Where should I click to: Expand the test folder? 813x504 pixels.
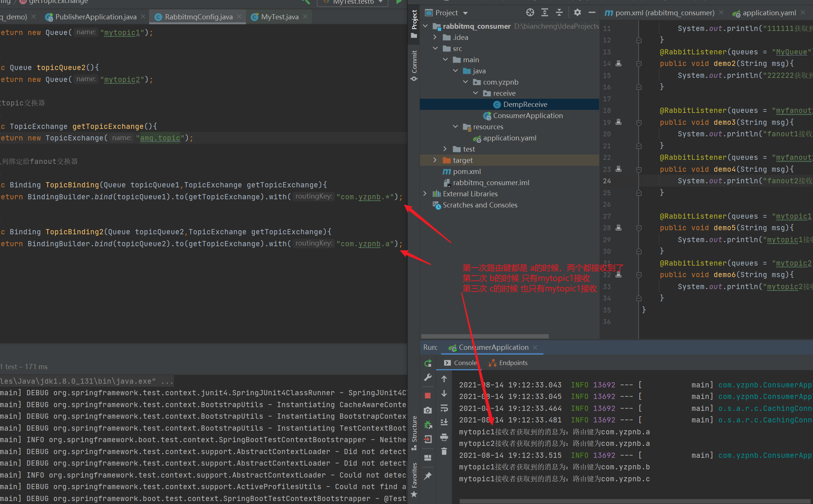445,149
